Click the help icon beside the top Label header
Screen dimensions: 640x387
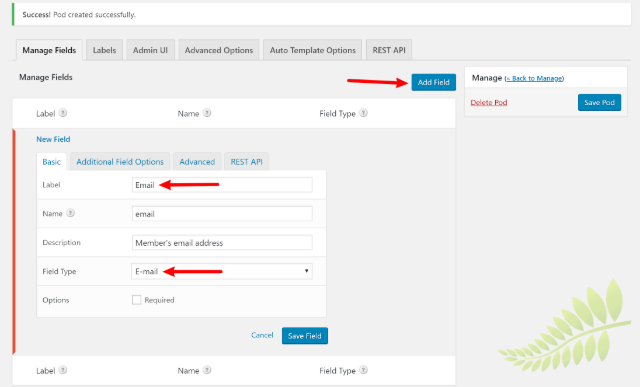(63, 113)
